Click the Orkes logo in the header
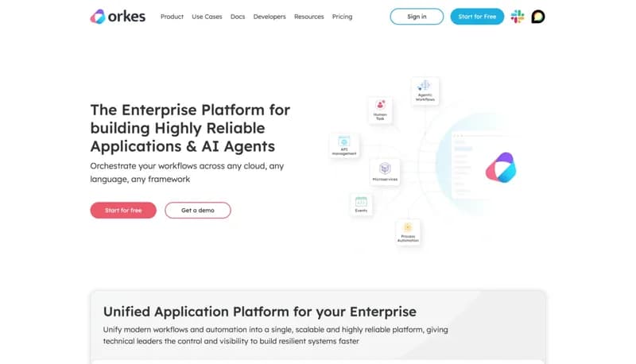 pyautogui.click(x=118, y=17)
